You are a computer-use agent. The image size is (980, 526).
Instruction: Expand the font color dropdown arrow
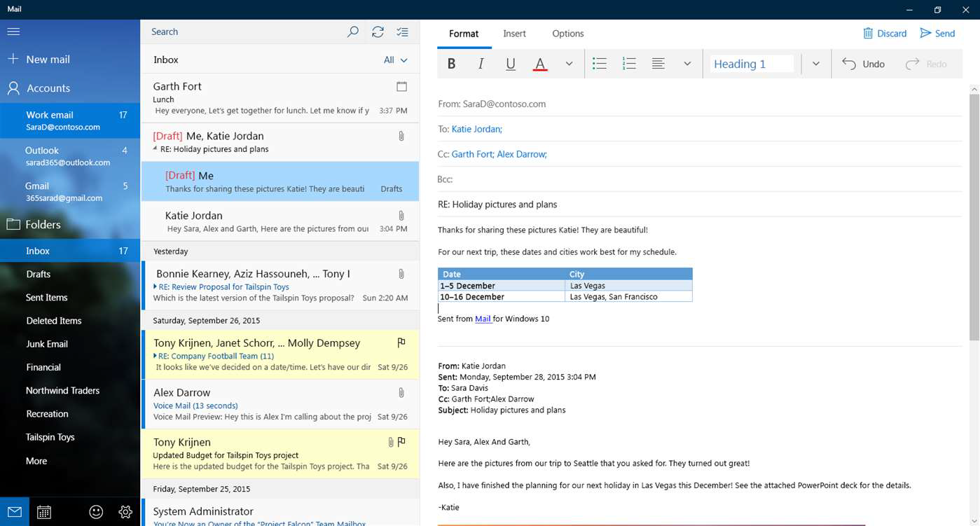click(569, 63)
